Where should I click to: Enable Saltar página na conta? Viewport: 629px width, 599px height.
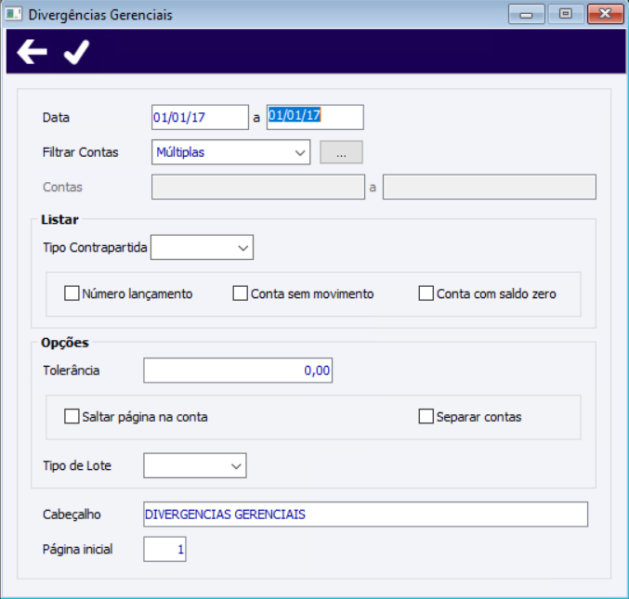(72, 416)
